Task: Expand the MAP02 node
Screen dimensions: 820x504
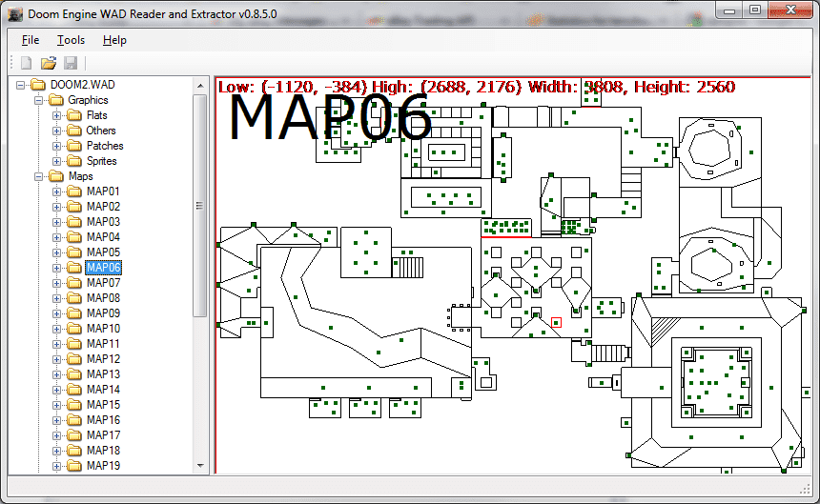Action: [56, 207]
